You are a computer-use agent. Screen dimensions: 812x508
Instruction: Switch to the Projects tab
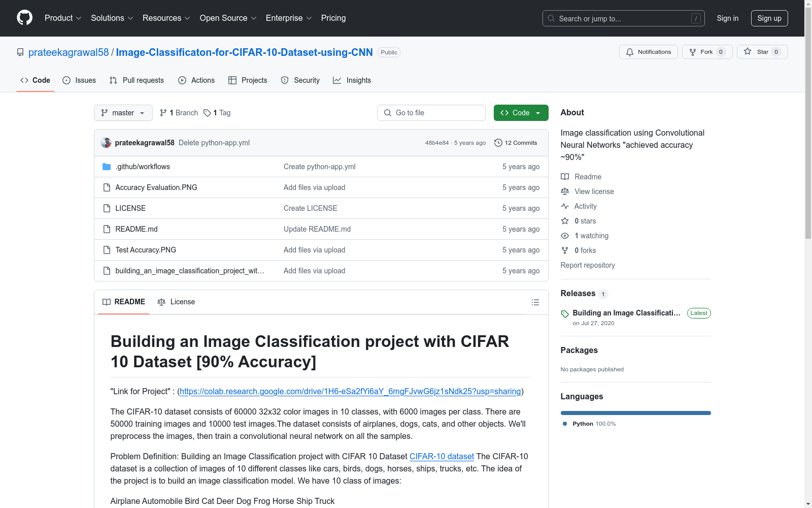tap(248, 80)
